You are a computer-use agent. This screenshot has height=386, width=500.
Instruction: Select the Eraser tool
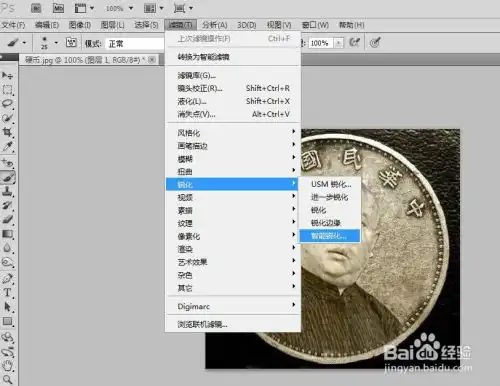[x=7, y=219]
